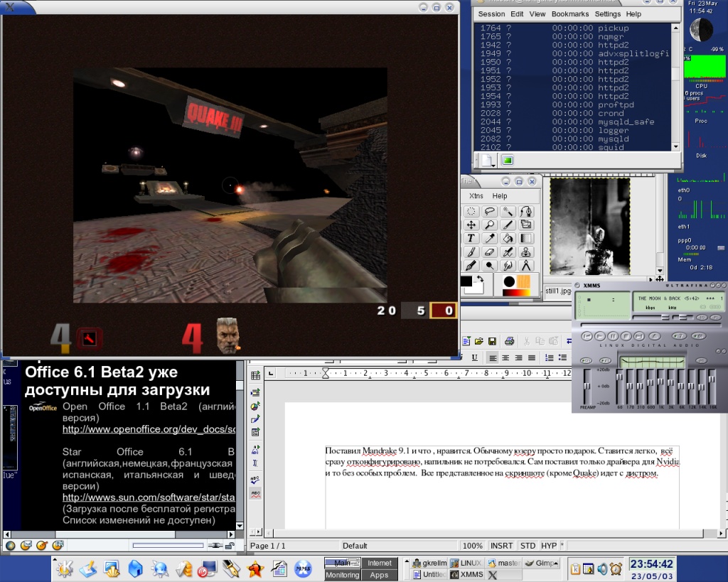
Task: Click the numbered list icon in Writer
Action: pyautogui.click(x=550, y=358)
